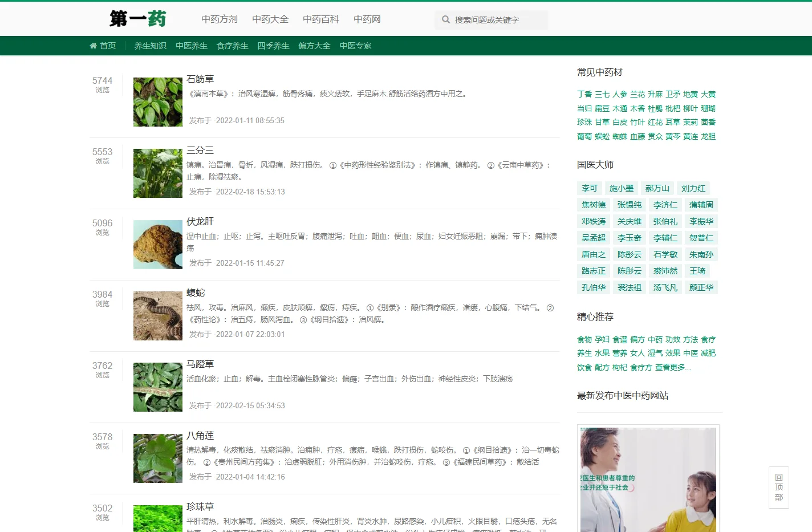Open the 马蹬草 leaf thumbnail

(x=158, y=387)
